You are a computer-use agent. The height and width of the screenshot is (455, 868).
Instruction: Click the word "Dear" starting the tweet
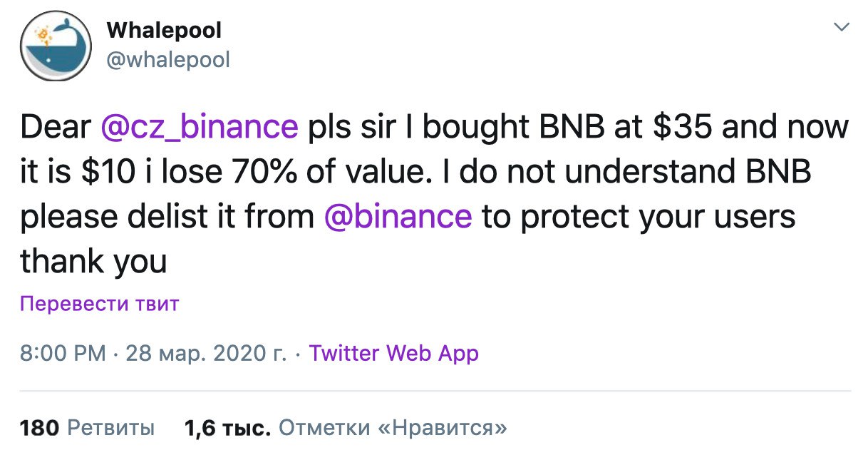point(56,128)
